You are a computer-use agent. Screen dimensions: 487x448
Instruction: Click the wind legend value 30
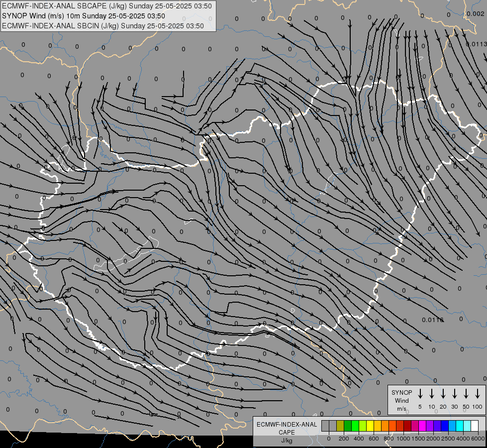pyautogui.click(x=454, y=407)
